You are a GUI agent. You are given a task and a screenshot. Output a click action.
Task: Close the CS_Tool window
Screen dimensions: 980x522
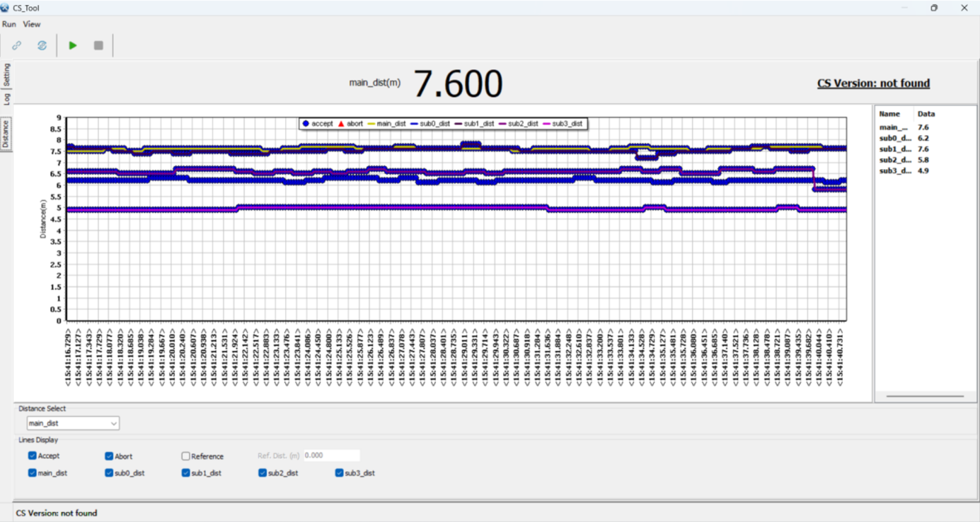point(964,8)
